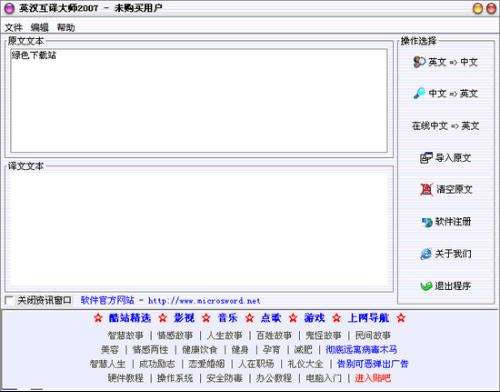Click the purple app icon in title bar
This screenshot has width=500, height=392.
click(9, 8)
